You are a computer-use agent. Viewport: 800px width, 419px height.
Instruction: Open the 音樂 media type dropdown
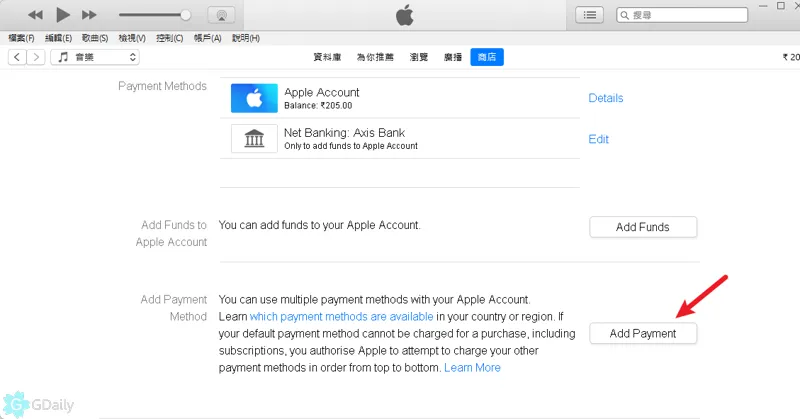(95, 57)
